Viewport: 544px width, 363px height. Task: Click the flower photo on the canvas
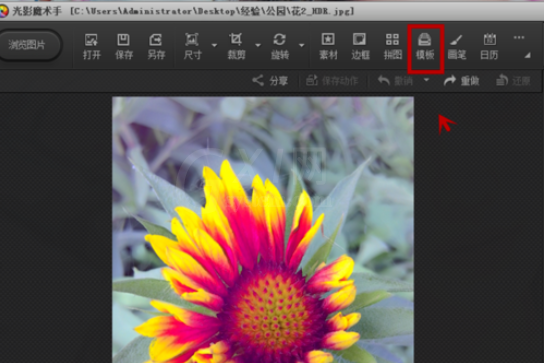263,230
